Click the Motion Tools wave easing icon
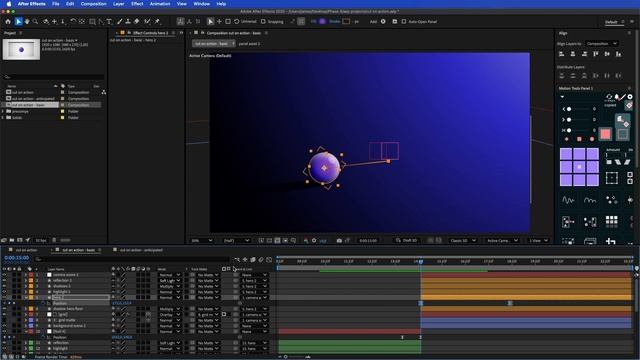Image resolution: width=640 pixels, height=360 pixels. coord(568,200)
